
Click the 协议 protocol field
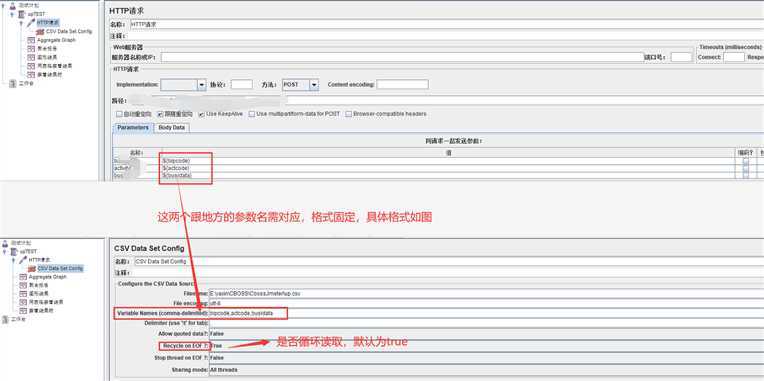[242, 85]
